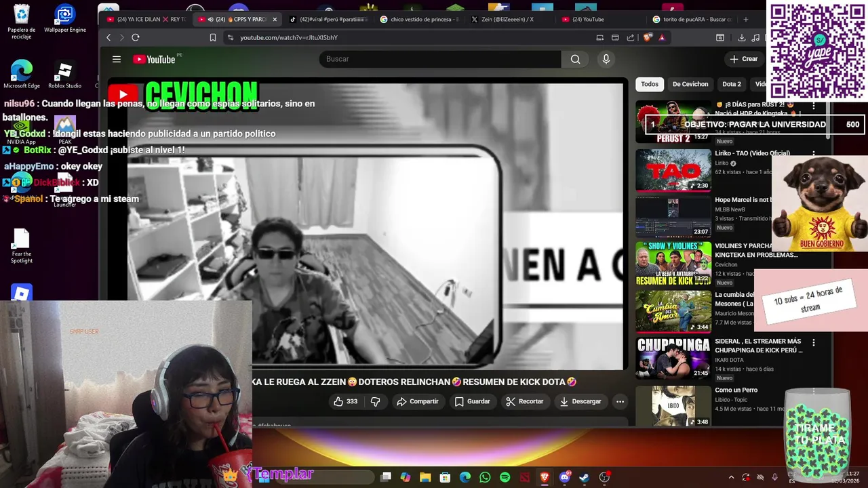Open OBS Studio from the taskbar

(604, 477)
